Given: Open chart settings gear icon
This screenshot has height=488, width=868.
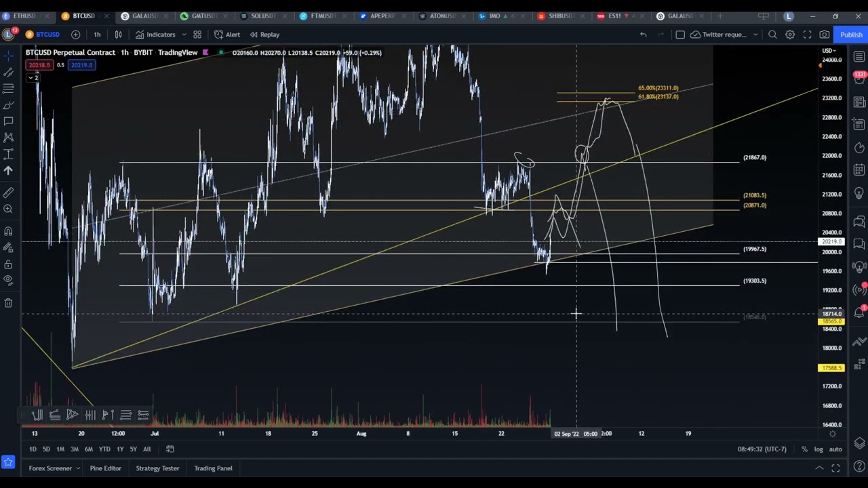Looking at the screenshot, I should point(790,35).
